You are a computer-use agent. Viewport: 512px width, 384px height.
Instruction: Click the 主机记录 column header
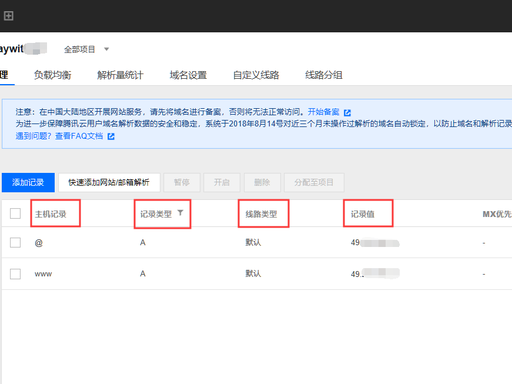(x=51, y=214)
